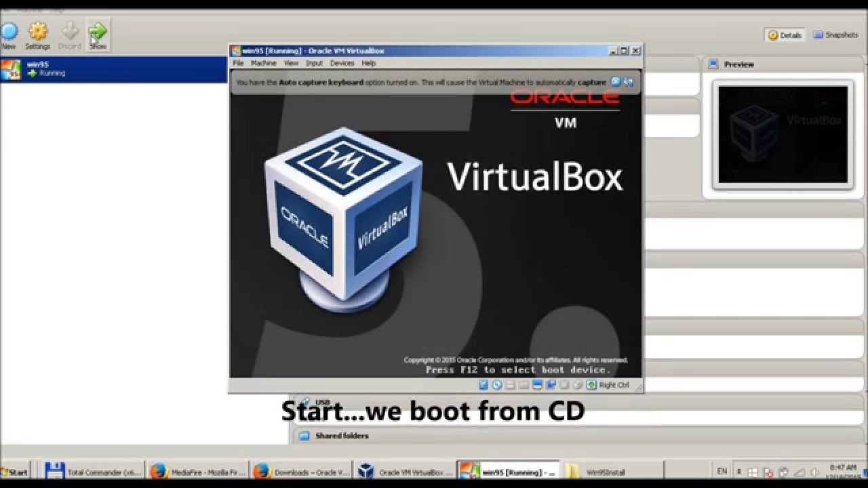
Task: Click the Shared folders section icon
Action: (304, 436)
